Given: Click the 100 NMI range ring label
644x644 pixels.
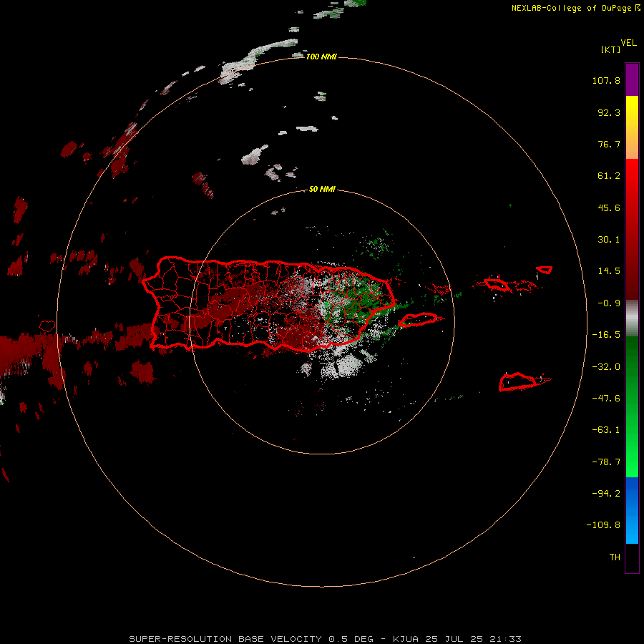Looking at the screenshot, I should [x=321, y=57].
